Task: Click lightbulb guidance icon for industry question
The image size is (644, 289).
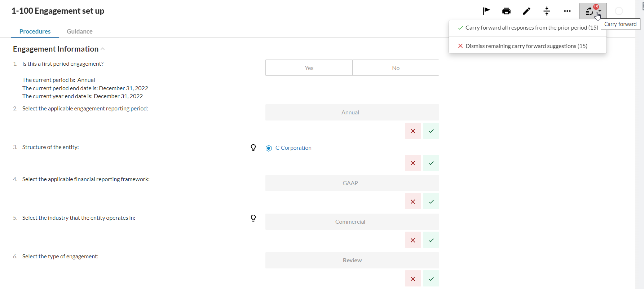Action: pos(253,218)
